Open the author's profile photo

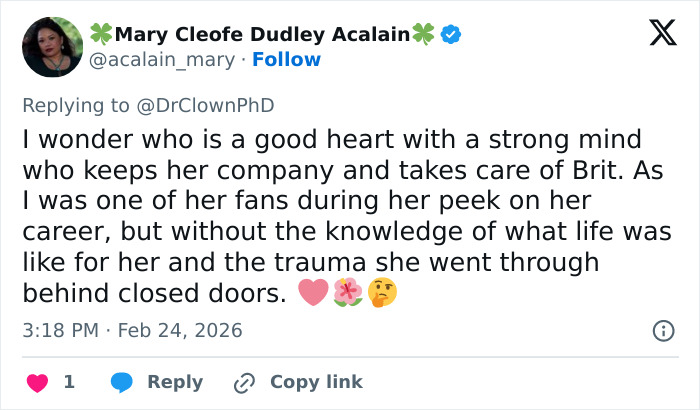point(52,46)
